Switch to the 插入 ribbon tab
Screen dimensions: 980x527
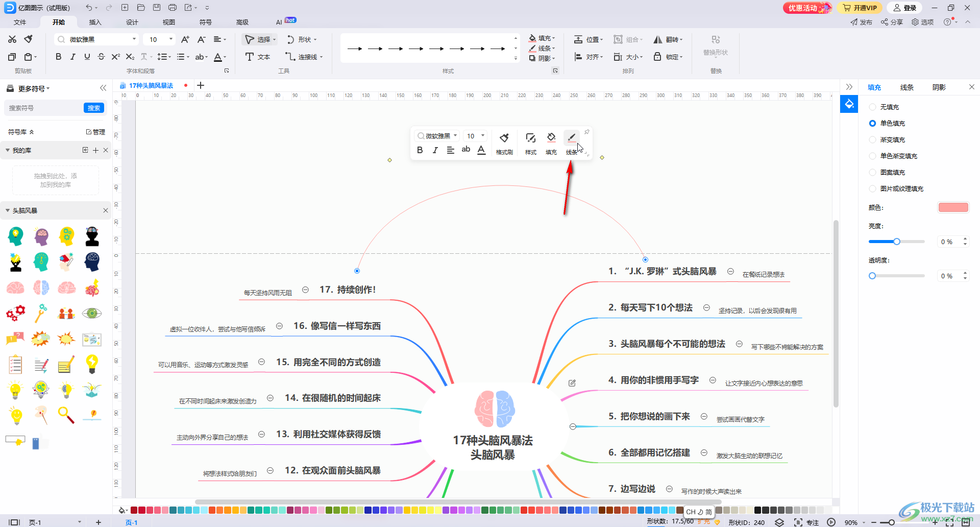[95, 22]
